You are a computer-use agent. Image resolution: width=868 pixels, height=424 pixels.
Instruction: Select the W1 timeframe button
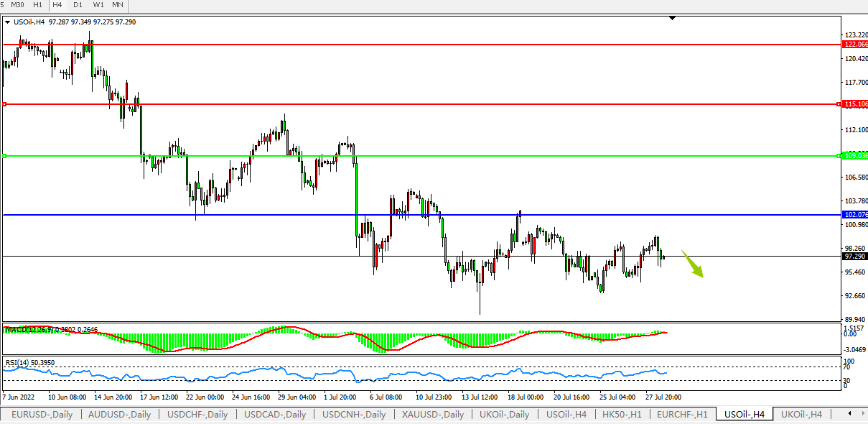point(98,5)
